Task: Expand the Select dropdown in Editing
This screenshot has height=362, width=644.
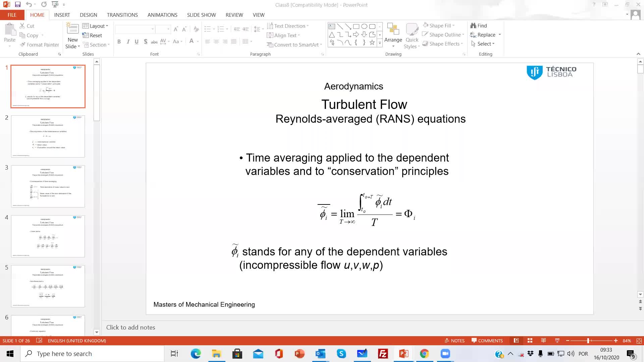Action: coord(483,44)
